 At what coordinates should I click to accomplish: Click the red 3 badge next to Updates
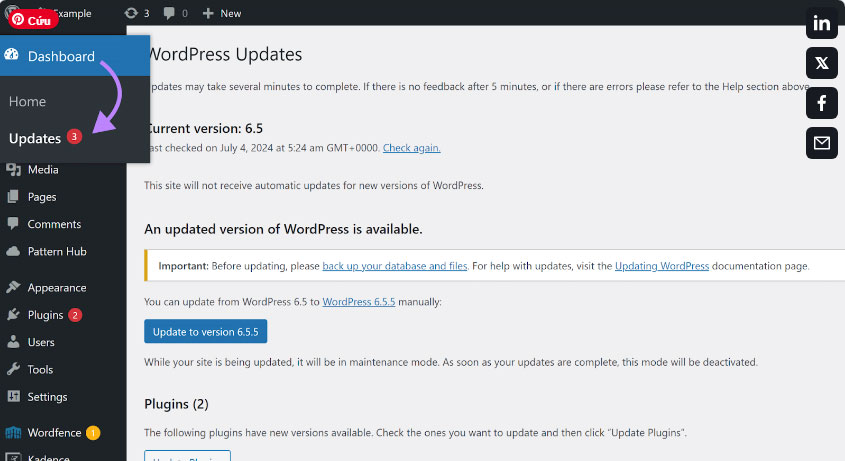click(x=74, y=137)
